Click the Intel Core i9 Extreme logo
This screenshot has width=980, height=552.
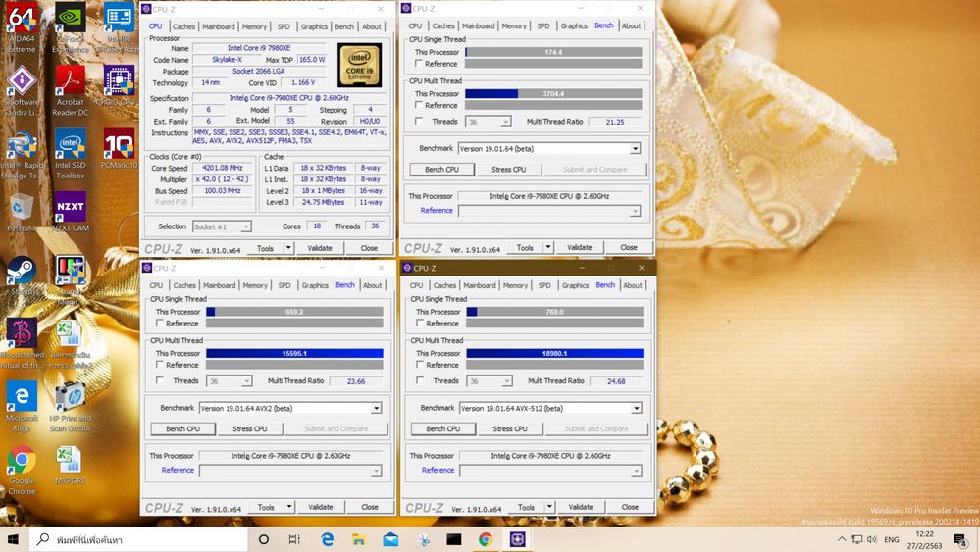(x=359, y=65)
